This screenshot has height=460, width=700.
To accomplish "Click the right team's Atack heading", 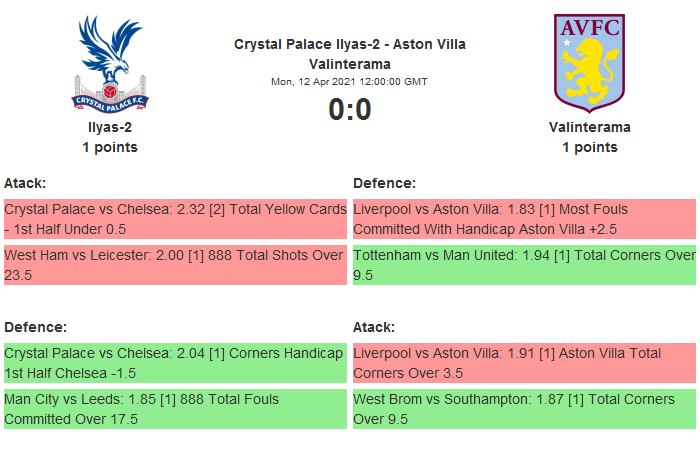I will click(374, 327).
